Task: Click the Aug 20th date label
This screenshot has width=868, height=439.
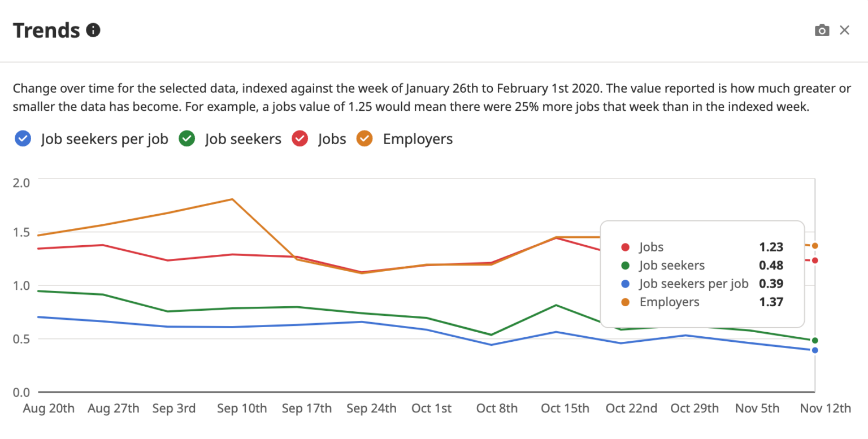Action: pyautogui.click(x=48, y=408)
